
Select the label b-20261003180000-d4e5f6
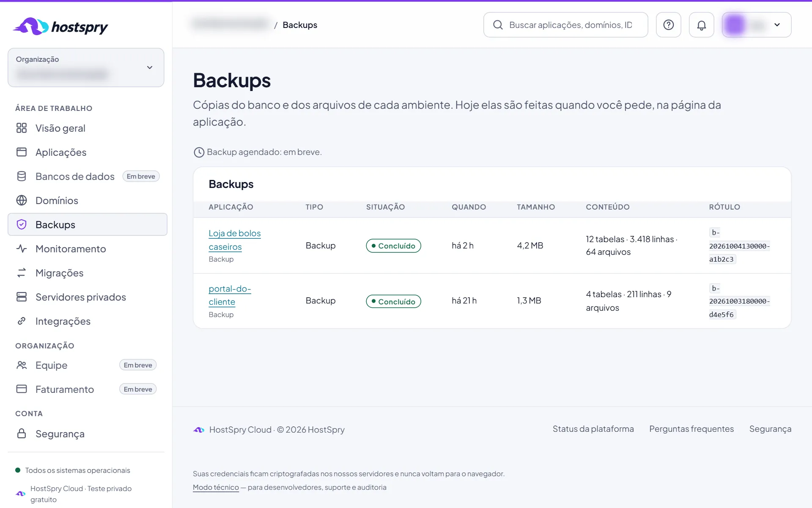tap(739, 301)
